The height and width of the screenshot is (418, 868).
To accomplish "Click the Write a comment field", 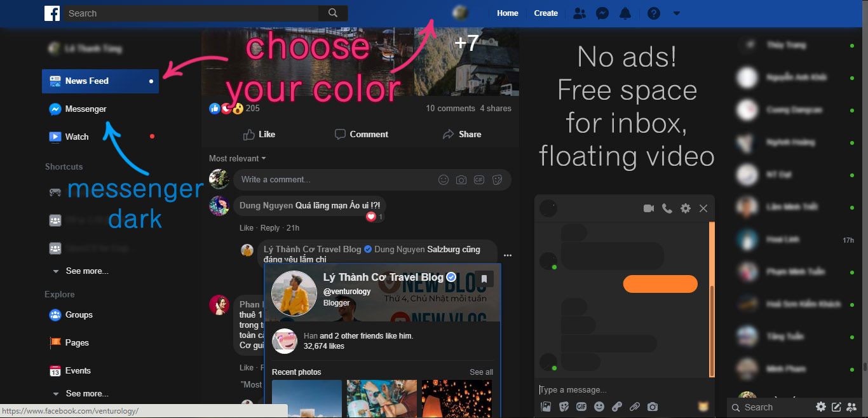I will click(372, 180).
